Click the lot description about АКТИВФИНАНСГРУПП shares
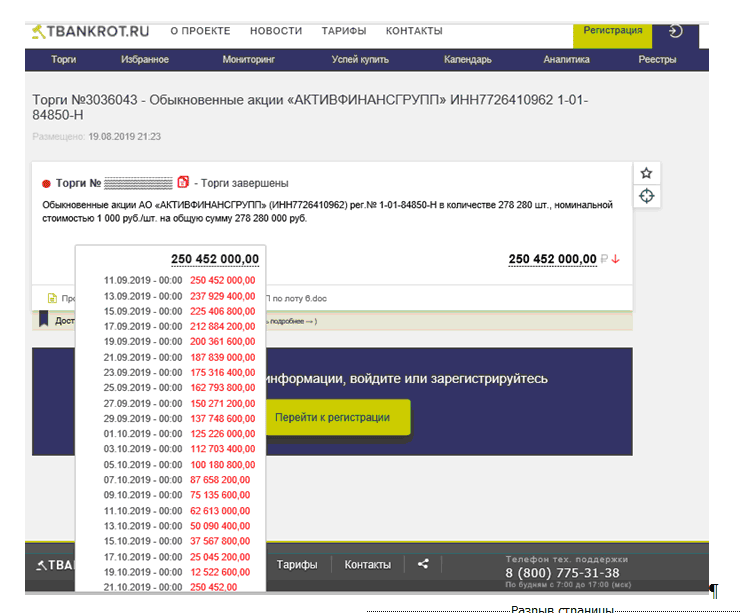 [327, 212]
